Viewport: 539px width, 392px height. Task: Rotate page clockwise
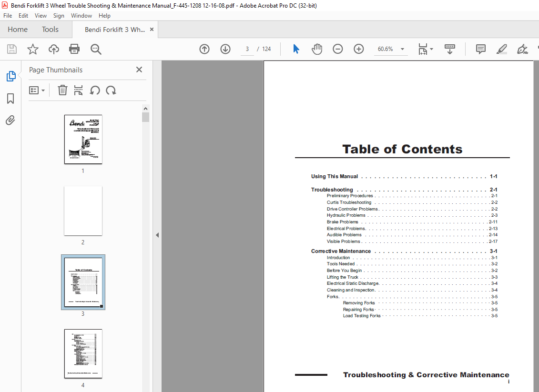tap(111, 90)
